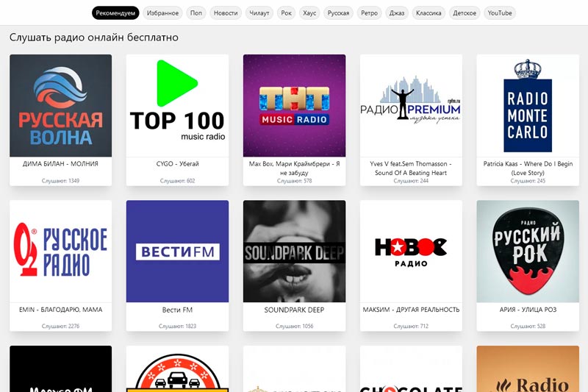Open the station card with car logo

tap(177, 368)
